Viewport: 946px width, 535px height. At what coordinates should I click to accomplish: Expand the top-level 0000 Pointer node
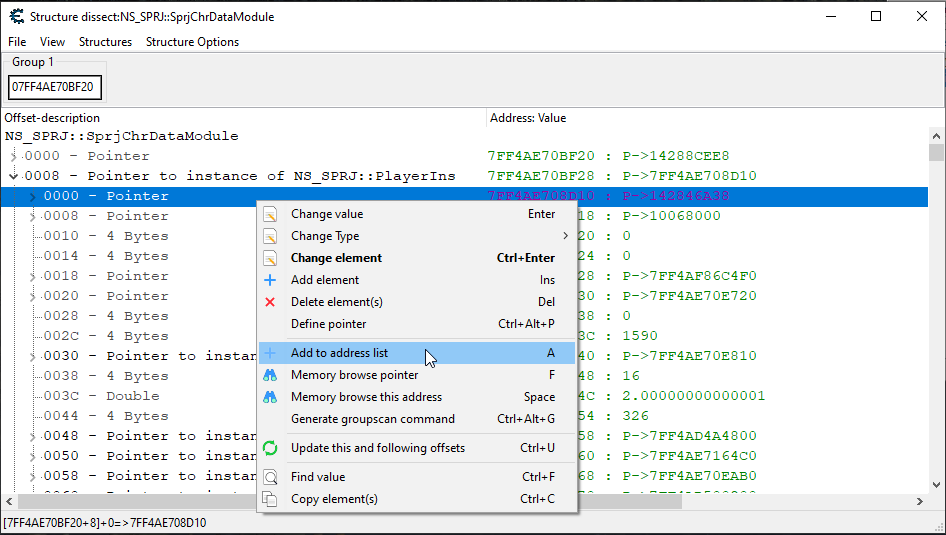[13, 156]
